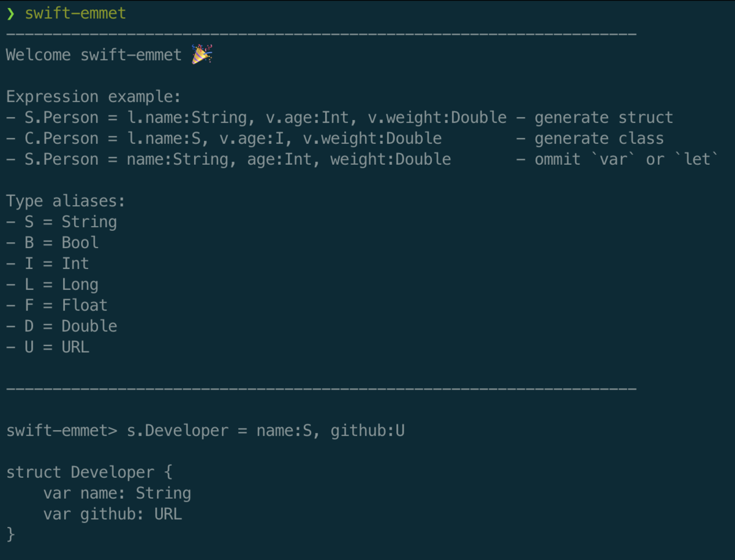Click the swift-emmet> prompt input line

pyautogui.click(x=205, y=431)
